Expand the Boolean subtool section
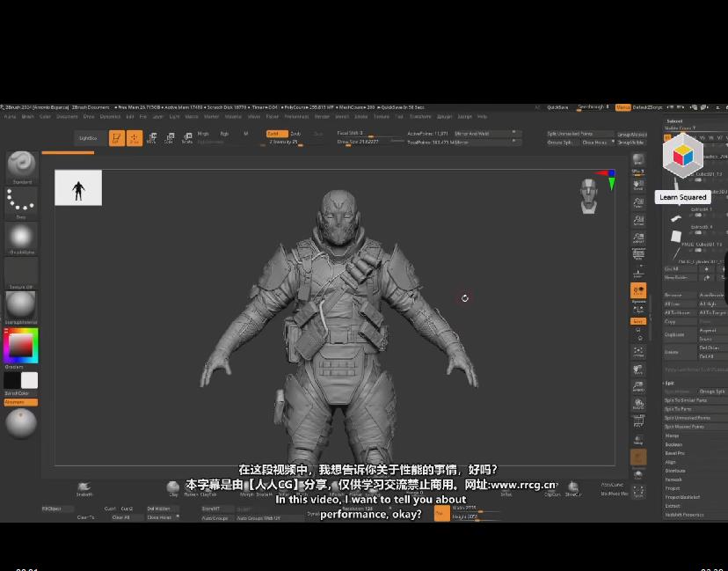The height and width of the screenshot is (571, 728). pos(673,444)
